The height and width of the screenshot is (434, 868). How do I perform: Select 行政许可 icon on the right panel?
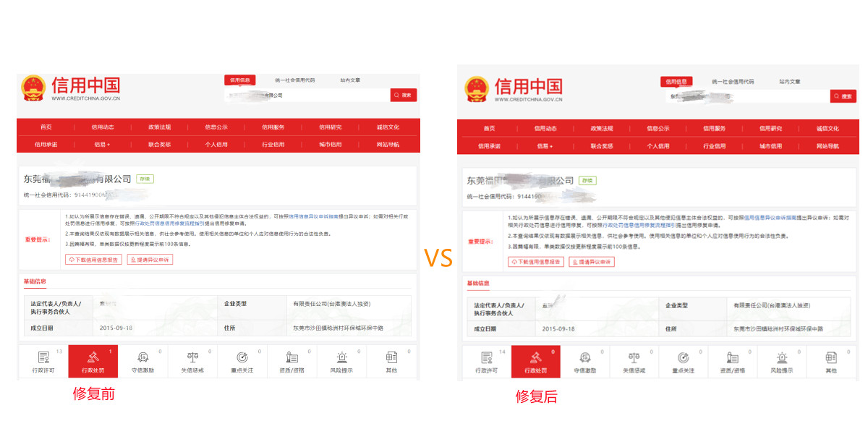(x=487, y=357)
